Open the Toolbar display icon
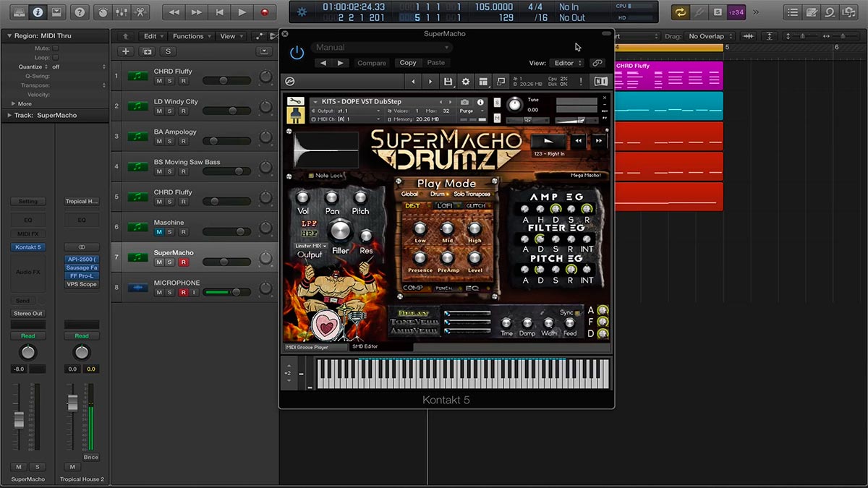The height and width of the screenshot is (488, 868). (x=56, y=12)
